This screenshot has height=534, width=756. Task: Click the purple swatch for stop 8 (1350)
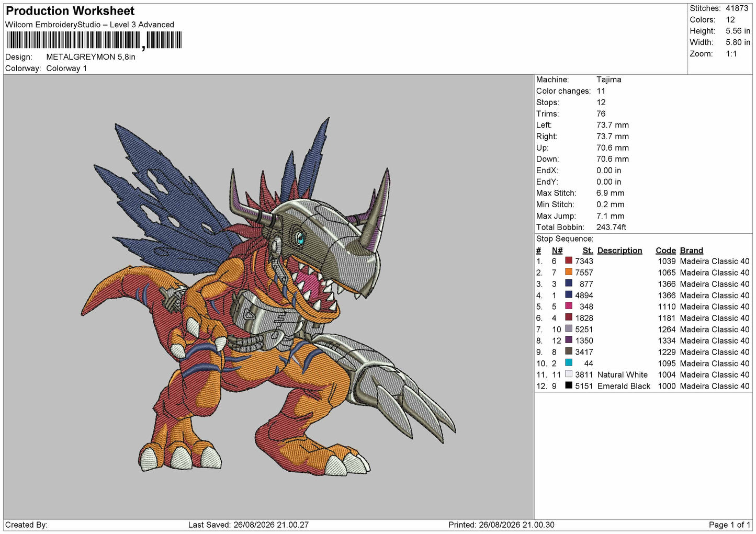point(569,340)
